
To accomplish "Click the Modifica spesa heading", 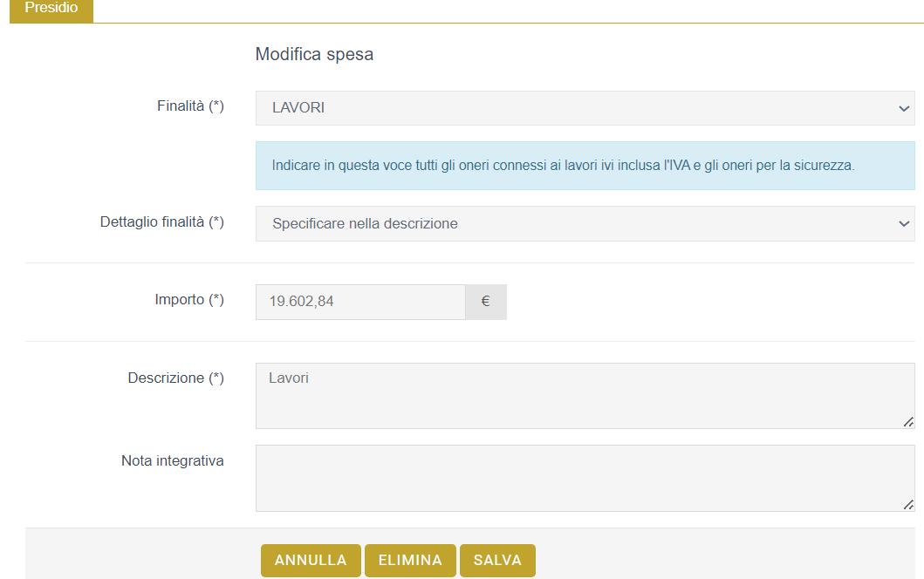I will point(314,54).
